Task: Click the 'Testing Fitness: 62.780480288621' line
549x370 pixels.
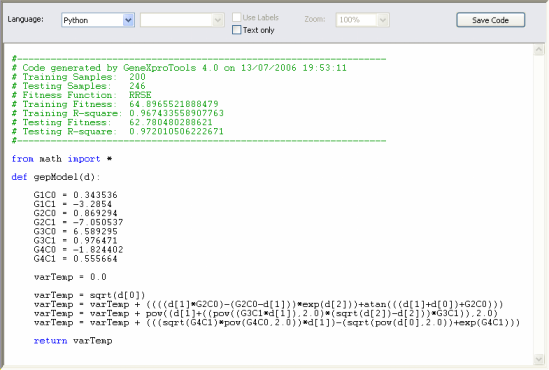Action: [x=112, y=122]
